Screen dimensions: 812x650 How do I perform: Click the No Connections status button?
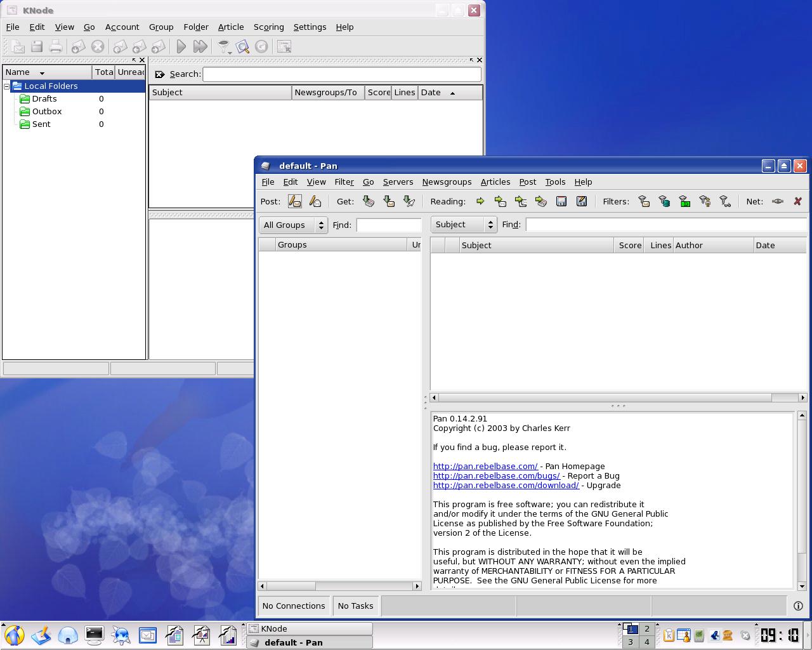(294, 606)
